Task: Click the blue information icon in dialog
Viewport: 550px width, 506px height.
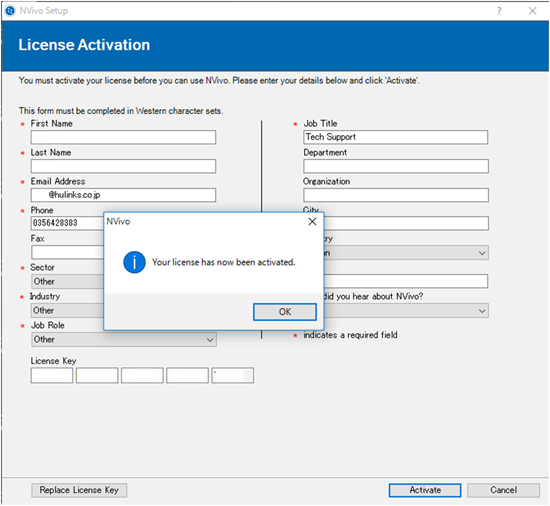Action: click(x=134, y=262)
